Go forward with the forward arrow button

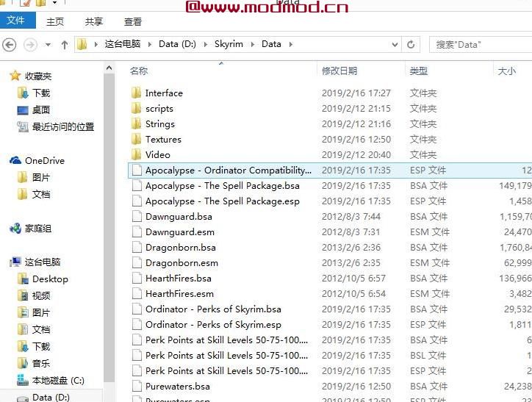(31, 44)
